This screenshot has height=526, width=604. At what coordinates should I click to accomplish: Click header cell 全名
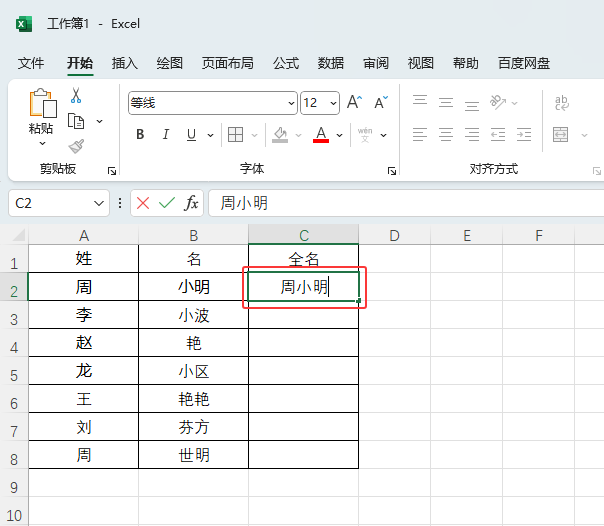point(304,259)
